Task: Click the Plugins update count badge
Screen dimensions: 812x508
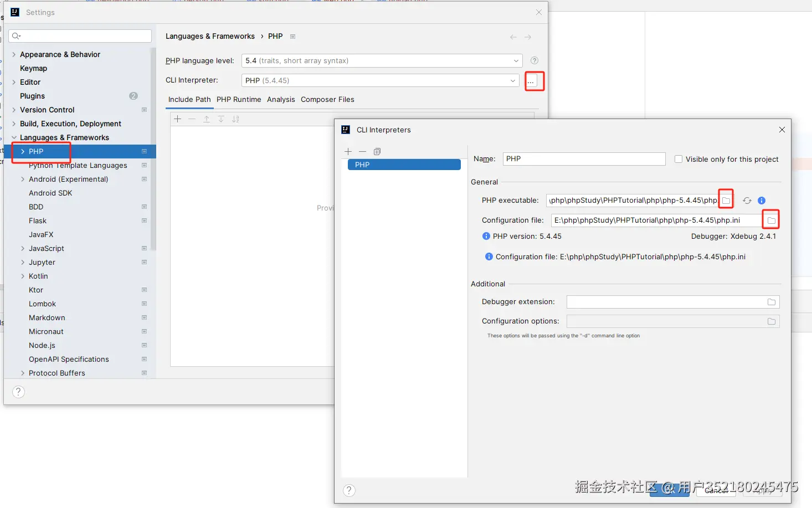Action: (133, 96)
